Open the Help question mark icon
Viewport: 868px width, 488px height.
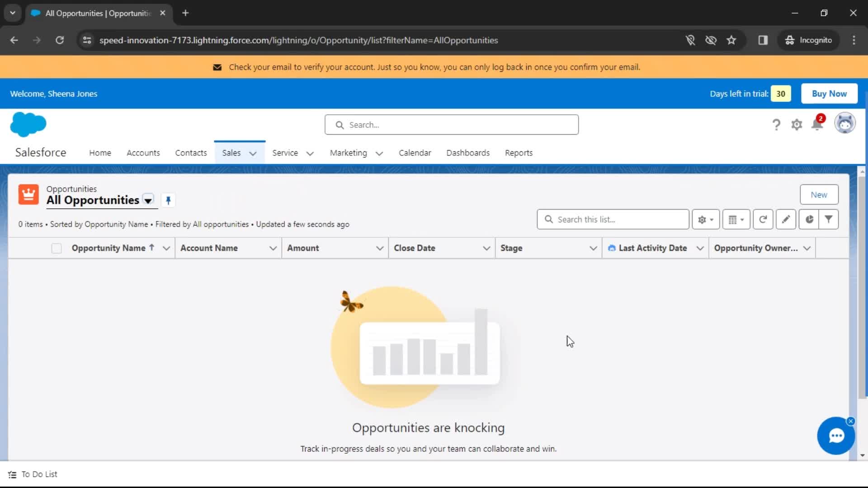pos(776,124)
